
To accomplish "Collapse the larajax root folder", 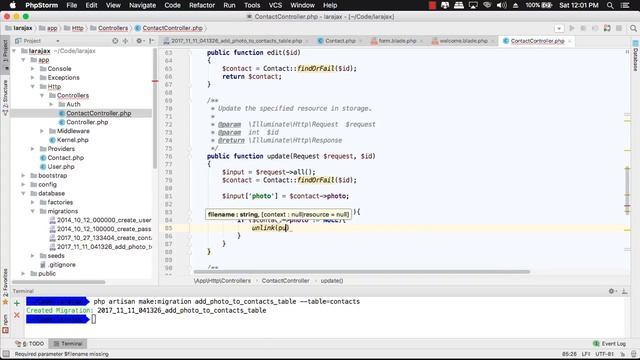I will click(15, 51).
